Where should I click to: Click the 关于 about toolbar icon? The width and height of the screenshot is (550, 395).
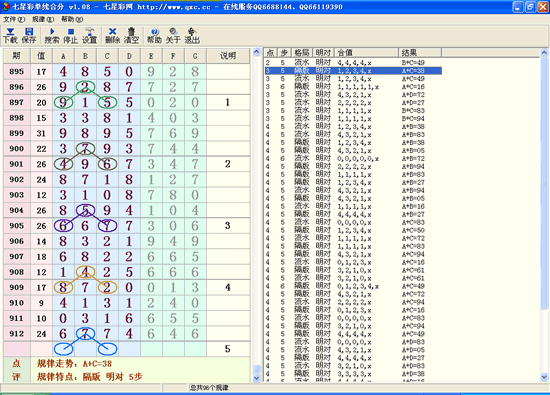(x=173, y=36)
